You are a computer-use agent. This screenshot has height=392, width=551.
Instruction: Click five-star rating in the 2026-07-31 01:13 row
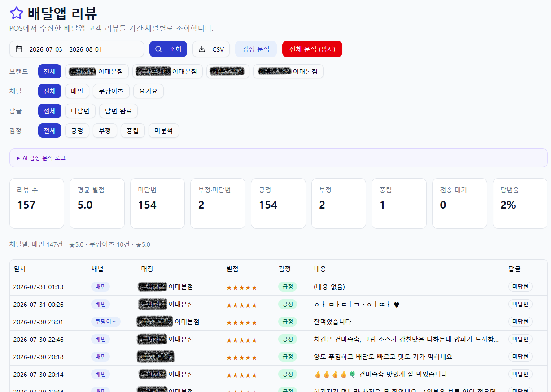click(x=241, y=287)
